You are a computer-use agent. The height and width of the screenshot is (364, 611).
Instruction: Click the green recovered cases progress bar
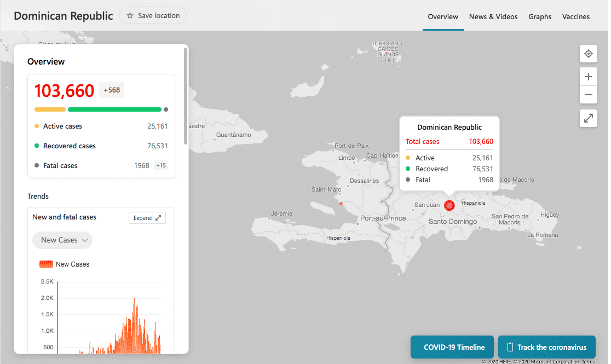[114, 109]
